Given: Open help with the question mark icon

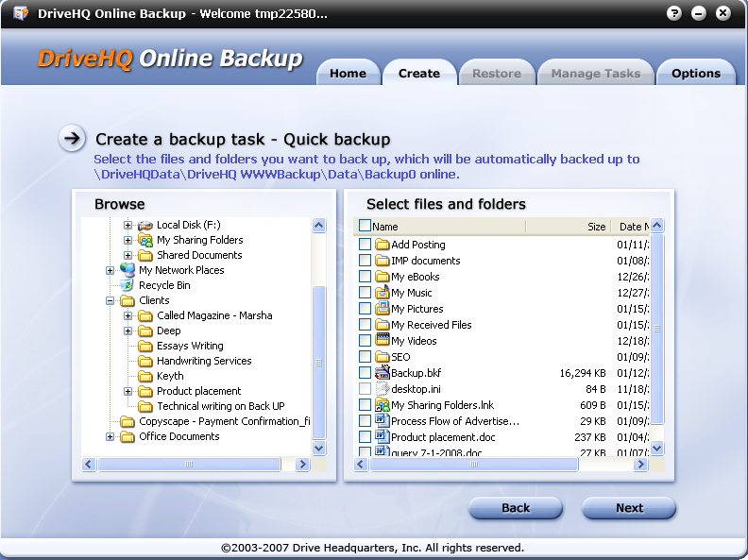Looking at the screenshot, I should coord(674,13).
